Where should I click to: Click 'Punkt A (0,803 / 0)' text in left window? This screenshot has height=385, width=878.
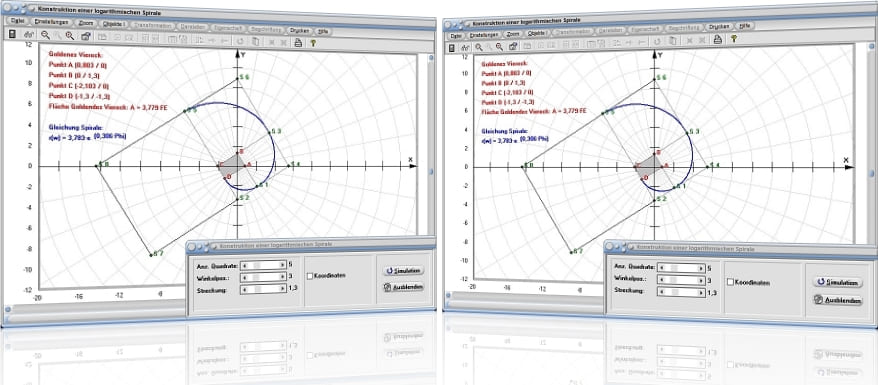tap(78, 65)
